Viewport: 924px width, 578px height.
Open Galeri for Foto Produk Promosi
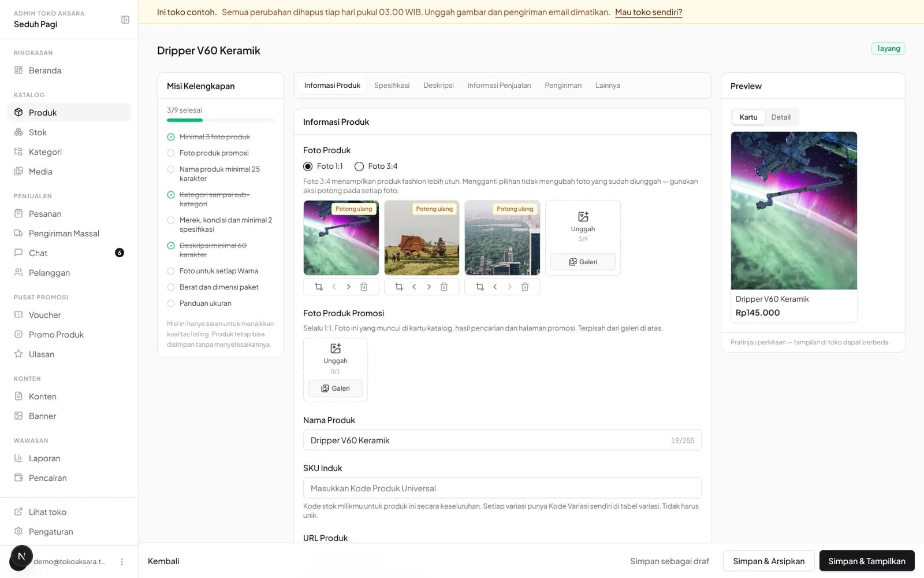[336, 388]
